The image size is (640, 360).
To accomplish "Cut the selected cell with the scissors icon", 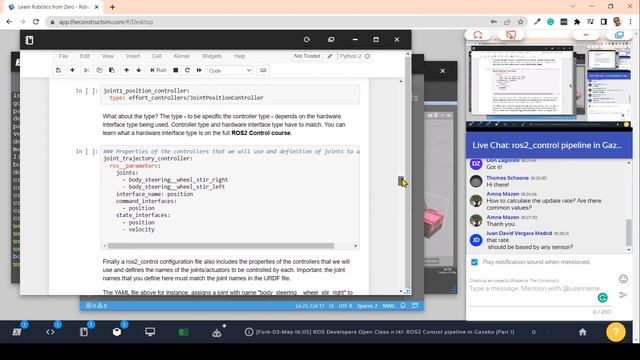I will [86, 70].
